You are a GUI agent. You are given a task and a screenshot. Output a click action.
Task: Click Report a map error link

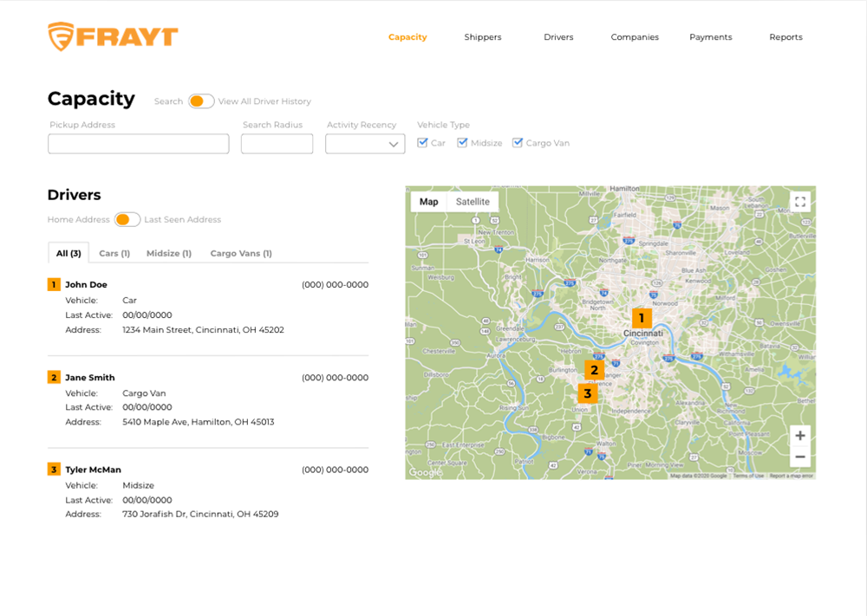(792, 476)
